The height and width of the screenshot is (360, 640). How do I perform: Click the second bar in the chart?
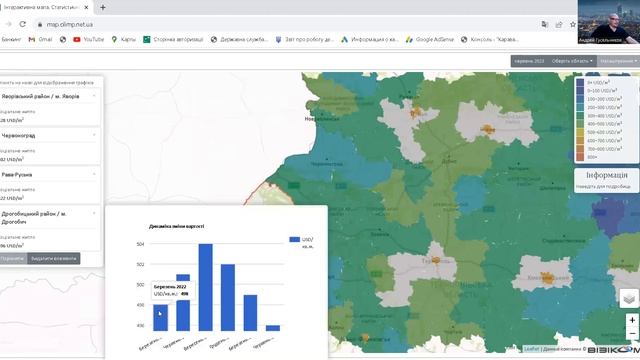pyautogui.click(x=183, y=302)
